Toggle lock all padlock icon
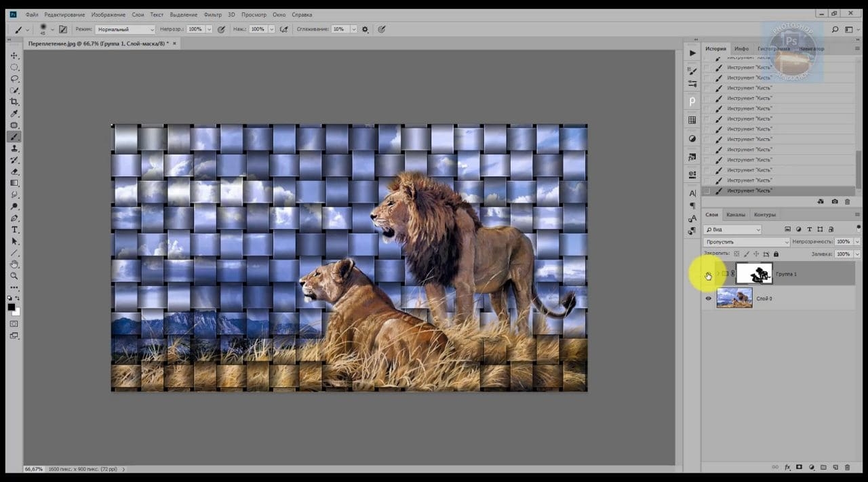Image resolution: width=868 pixels, height=482 pixels. (776, 254)
